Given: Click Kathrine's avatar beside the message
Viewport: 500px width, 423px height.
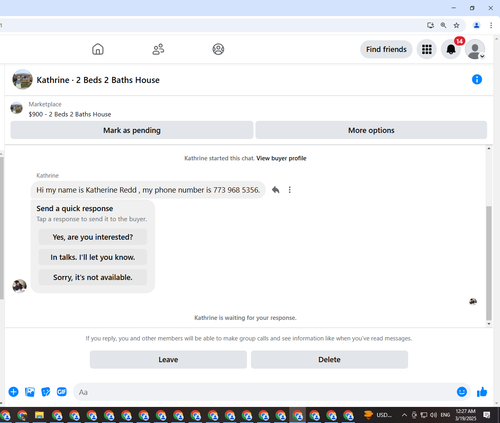Looking at the screenshot, I should 19,286.
